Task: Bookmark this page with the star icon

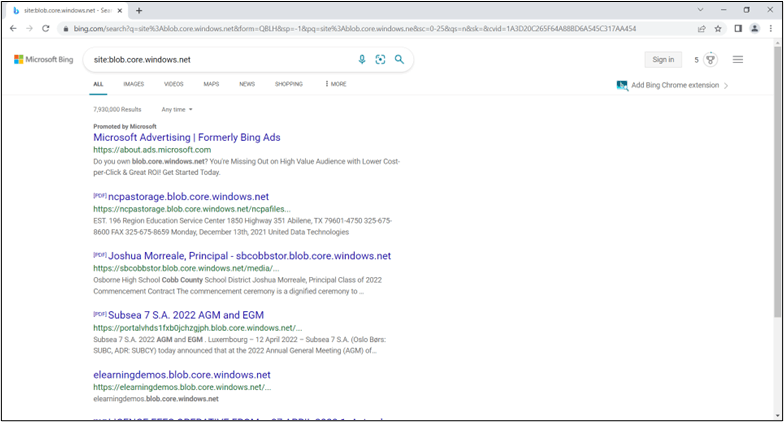Action: 718,29
